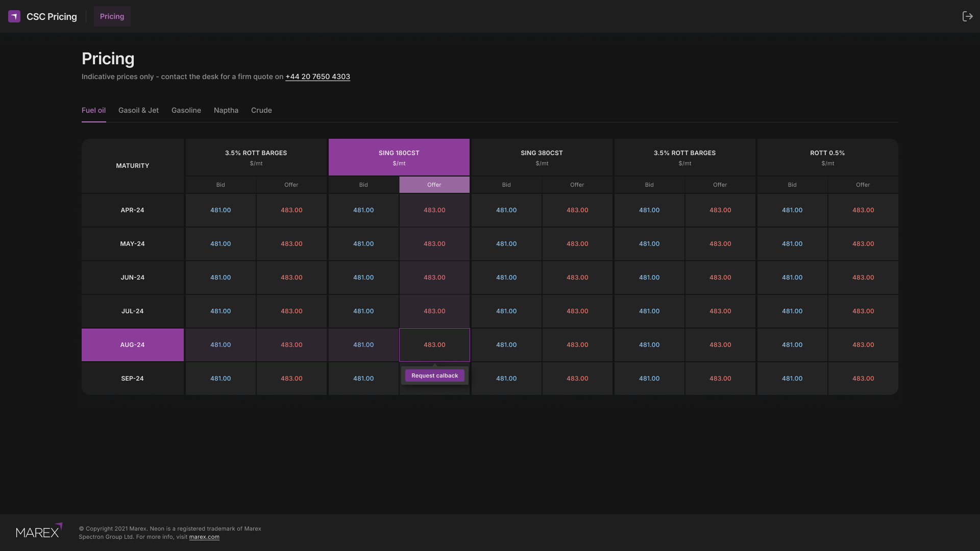Click the logout icon in header
980x551 pixels.
(967, 16)
